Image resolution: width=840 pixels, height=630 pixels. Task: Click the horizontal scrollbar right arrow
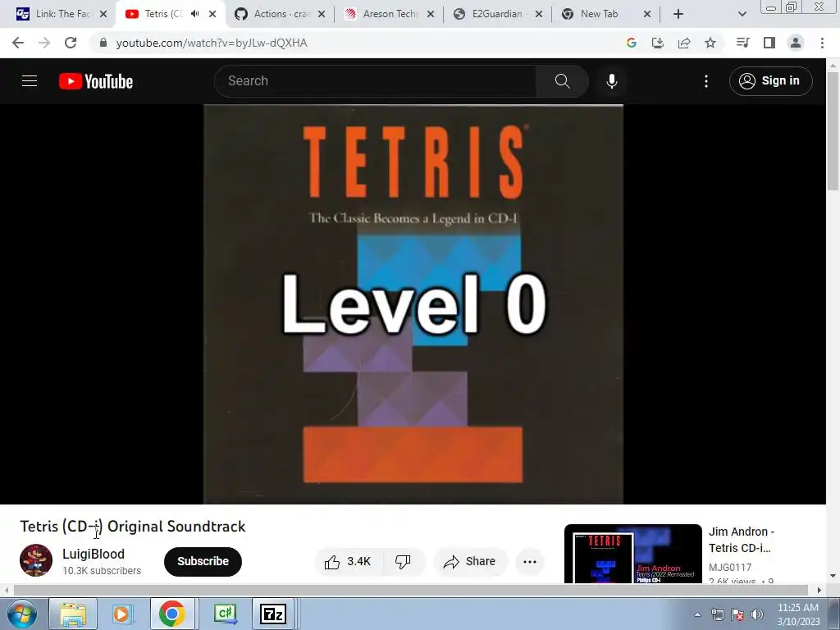click(x=819, y=590)
